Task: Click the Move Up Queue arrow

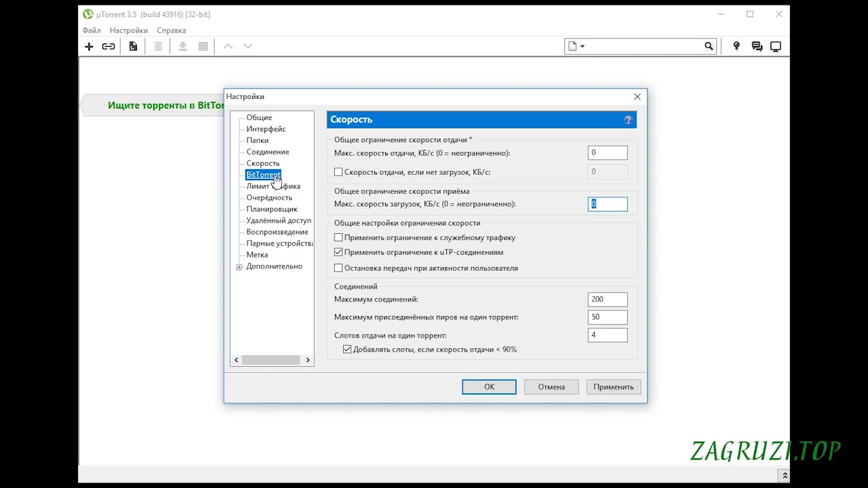Action: pyautogui.click(x=229, y=47)
